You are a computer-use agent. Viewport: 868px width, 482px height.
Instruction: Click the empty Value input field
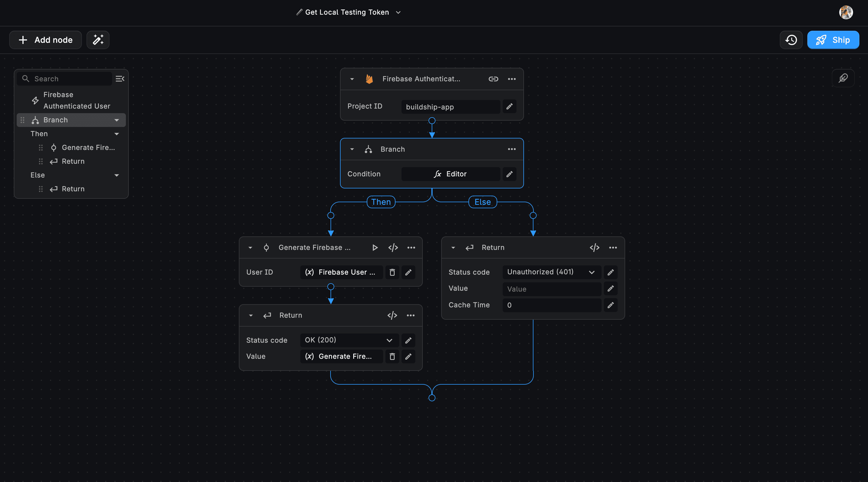point(552,289)
